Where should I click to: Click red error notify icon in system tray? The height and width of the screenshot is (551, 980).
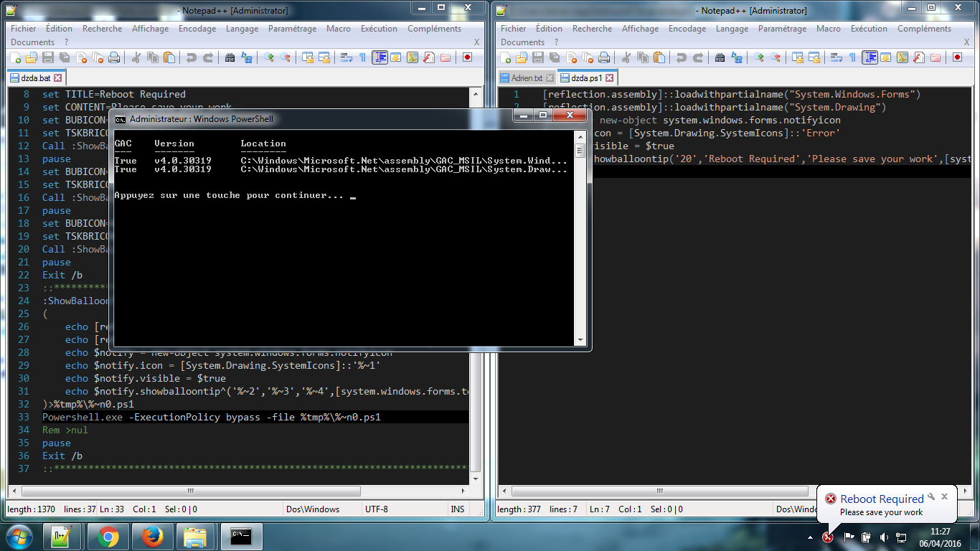tap(828, 537)
